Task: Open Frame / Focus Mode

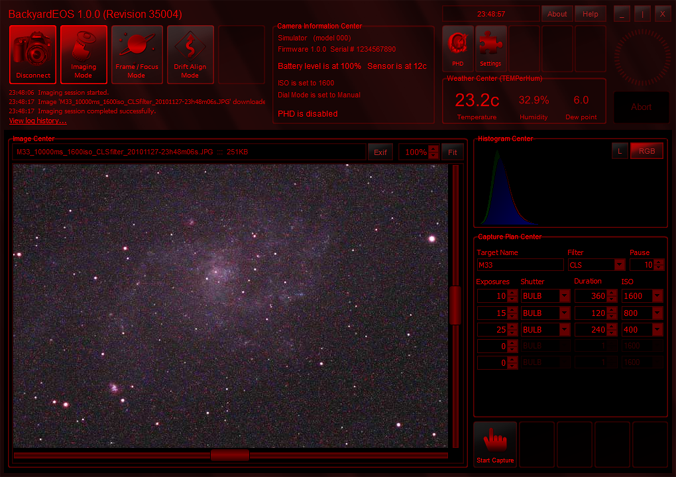Action: pos(136,54)
